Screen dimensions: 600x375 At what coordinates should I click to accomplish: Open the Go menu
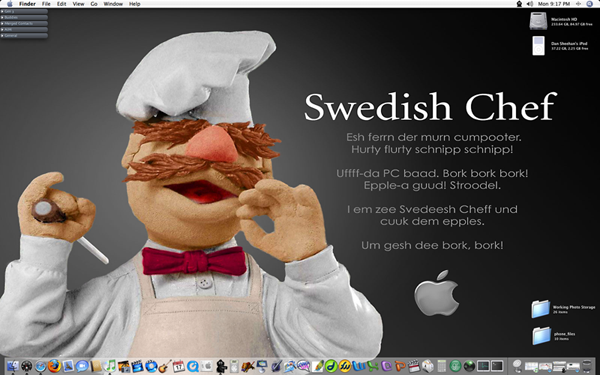tap(94, 4)
